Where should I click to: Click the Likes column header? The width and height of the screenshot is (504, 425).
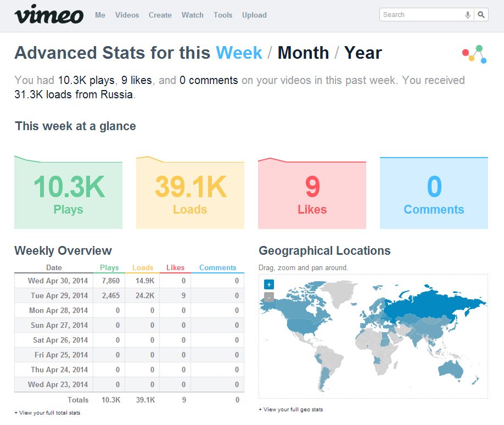175,267
